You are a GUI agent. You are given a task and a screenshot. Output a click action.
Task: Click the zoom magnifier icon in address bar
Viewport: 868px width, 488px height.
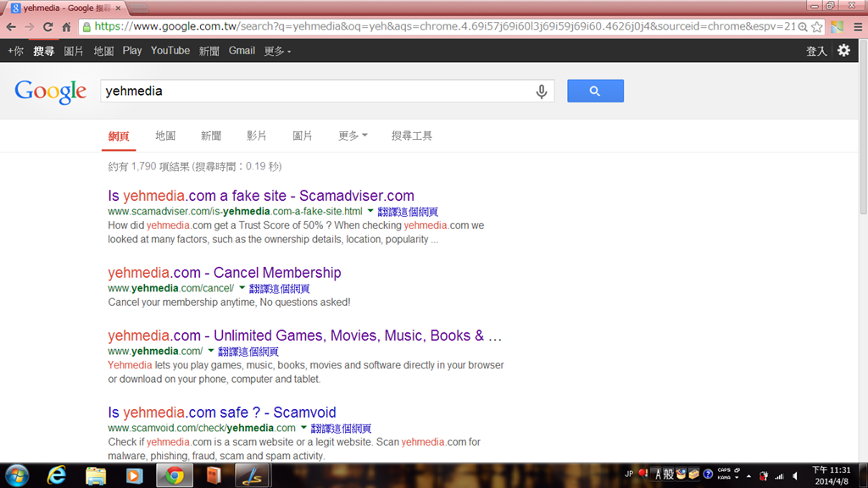tap(803, 26)
